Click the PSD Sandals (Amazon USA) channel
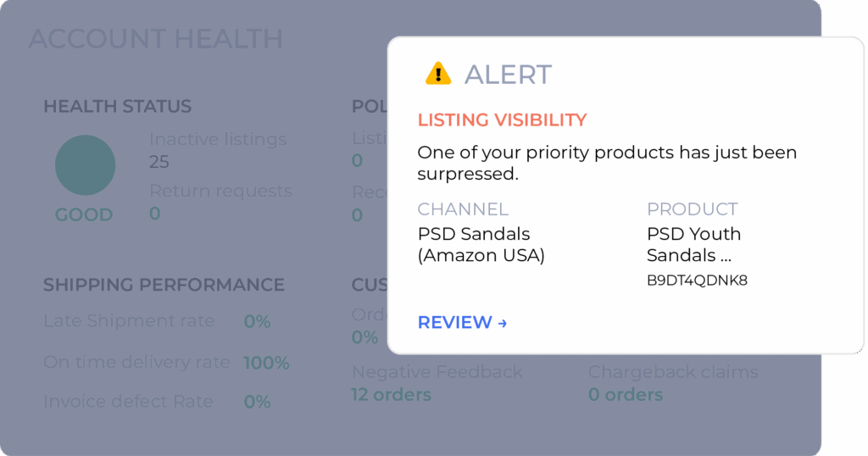Screen dimensions: 868x456 481,244
